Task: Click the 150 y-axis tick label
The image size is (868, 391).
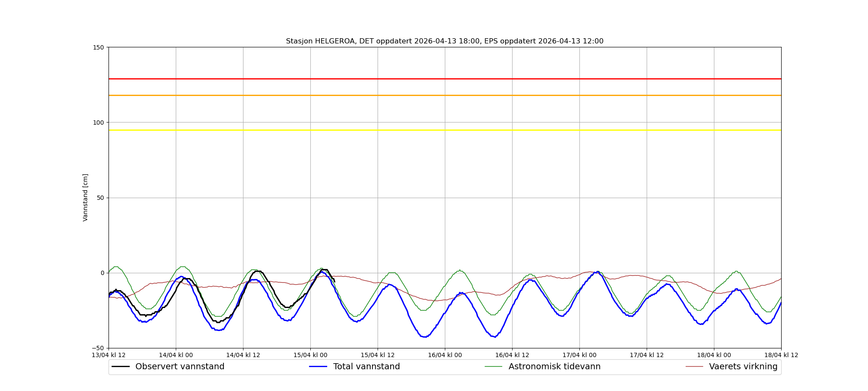Action: click(x=99, y=47)
